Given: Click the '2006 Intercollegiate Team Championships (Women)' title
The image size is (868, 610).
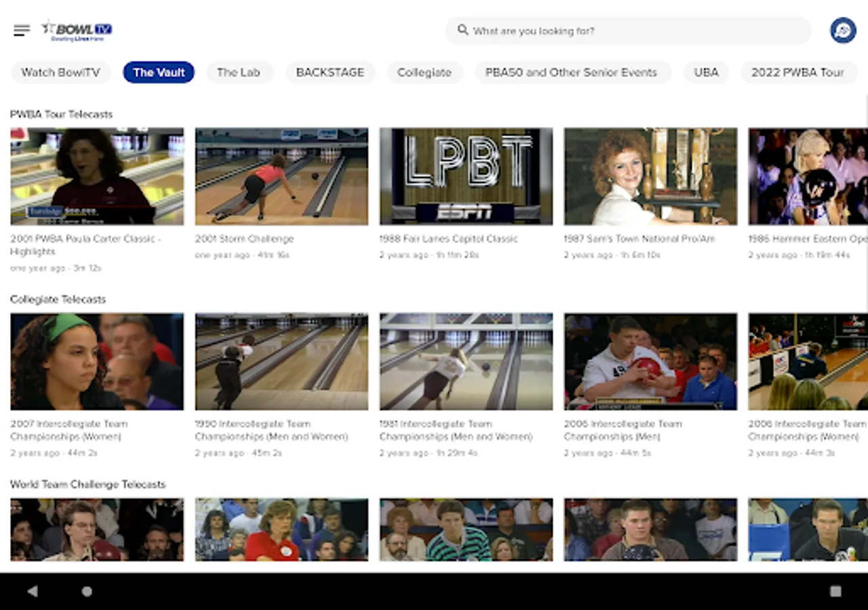Looking at the screenshot, I should 808,430.
